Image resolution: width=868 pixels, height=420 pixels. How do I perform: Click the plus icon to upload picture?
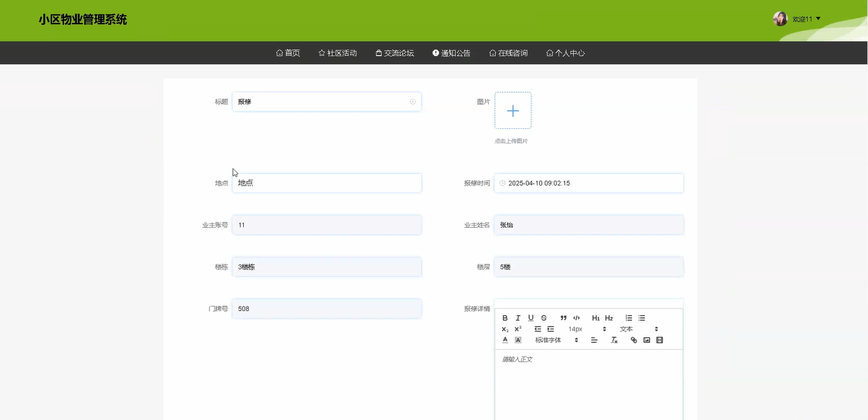pyautogui.click(x=513, y=110)
